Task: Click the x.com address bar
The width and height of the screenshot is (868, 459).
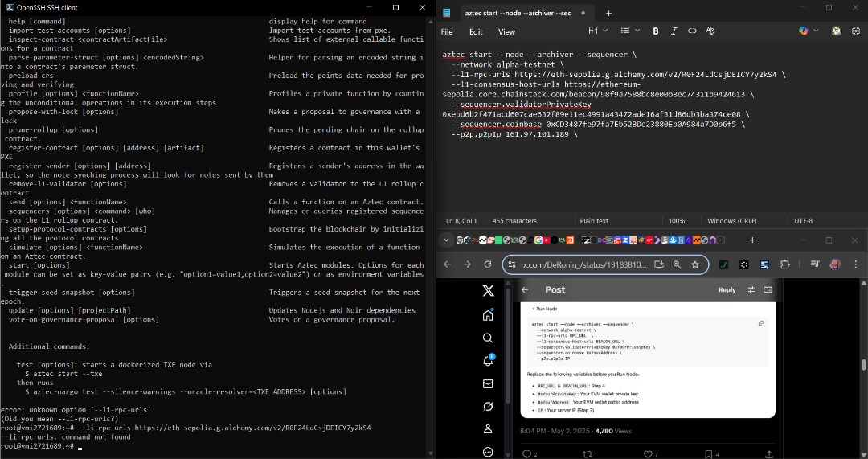Action: (x=605, y=264)
